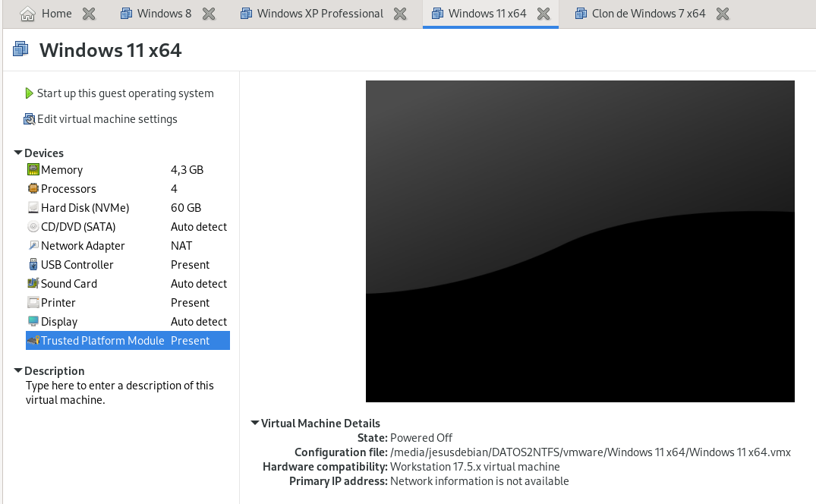
Task: Click the Windows XP Professional tab VM icon
Action: point(246,14)
